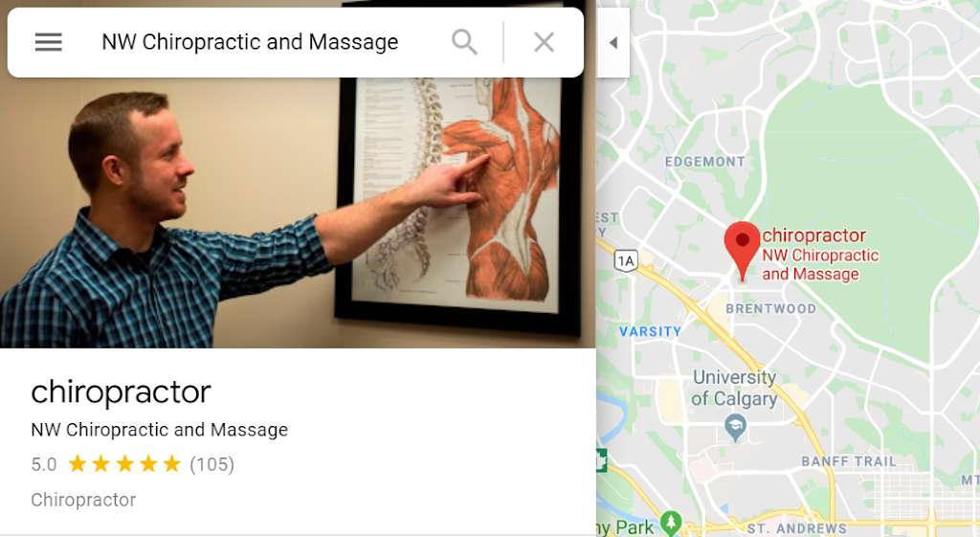This screenshot has height=537, width=980.
Task: Click the green icon at map's left edge
Action: 601,460
